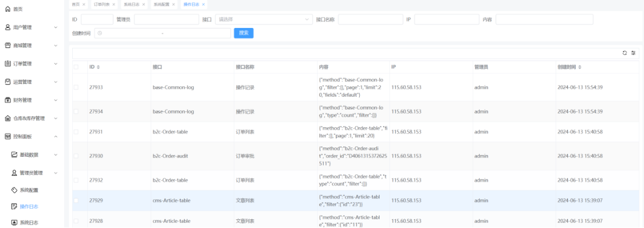Toggle the select-all checkbox in table header

76,66
